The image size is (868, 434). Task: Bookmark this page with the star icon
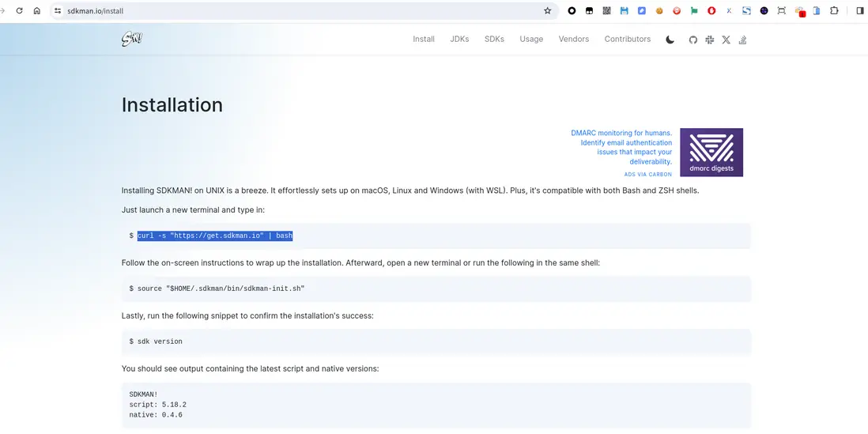pos(548,10)
